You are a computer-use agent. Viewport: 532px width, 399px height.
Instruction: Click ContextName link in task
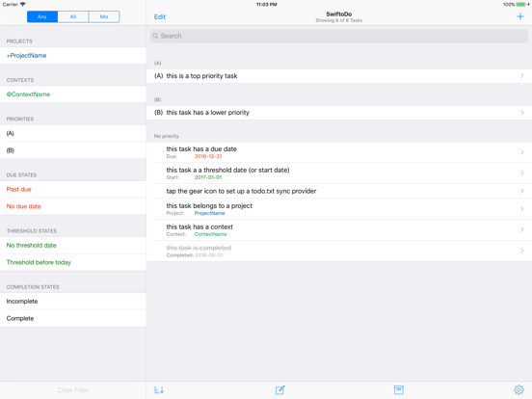tap(210, 234)
